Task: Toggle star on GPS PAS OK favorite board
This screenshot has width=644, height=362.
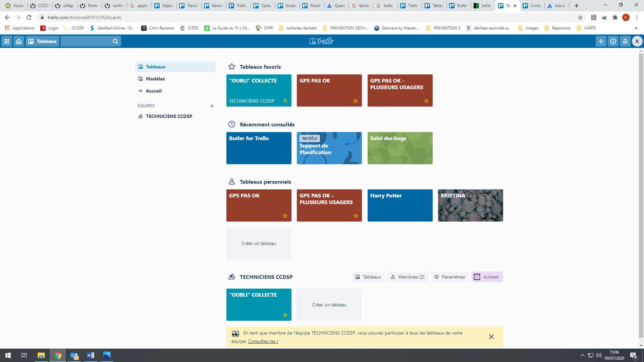Action: click(x=356, y=101)
